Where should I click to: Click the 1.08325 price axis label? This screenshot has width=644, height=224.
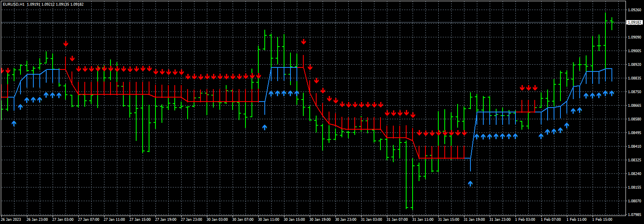pyautogui.click(x=634, y=160)
